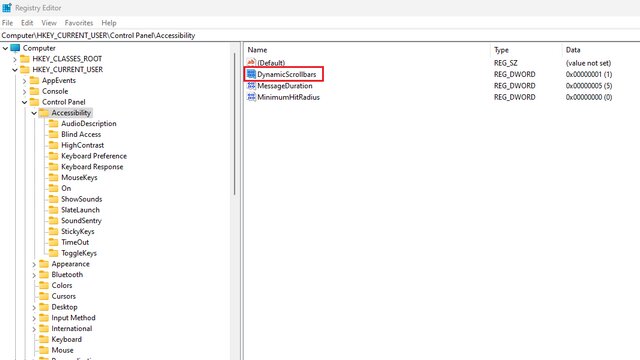
Task: Click the Computer root icon in tree
Action: (15, 48)
